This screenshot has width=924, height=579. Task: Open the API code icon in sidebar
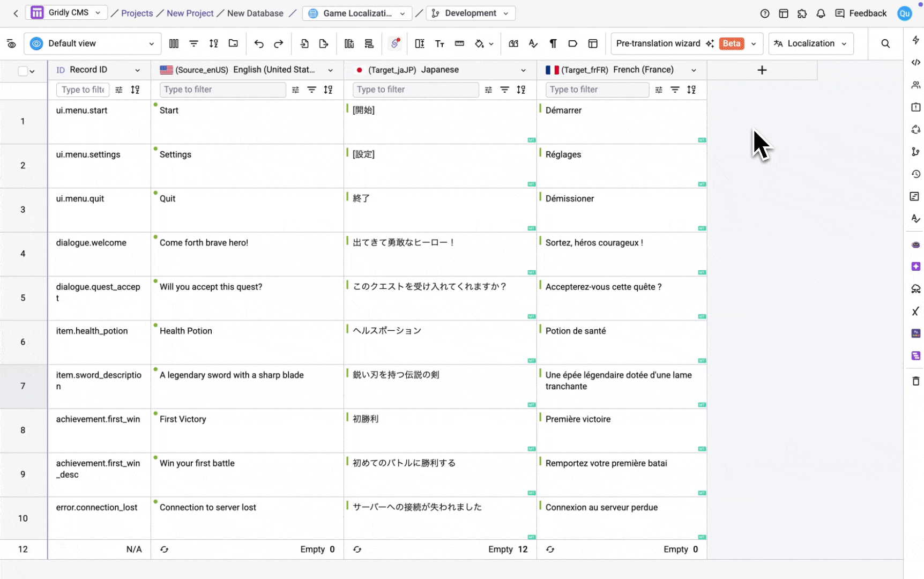click(x=915, y=63)
